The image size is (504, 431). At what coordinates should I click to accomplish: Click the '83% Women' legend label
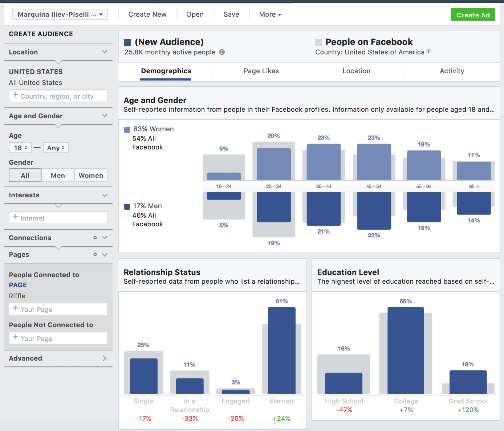(154, 129)
